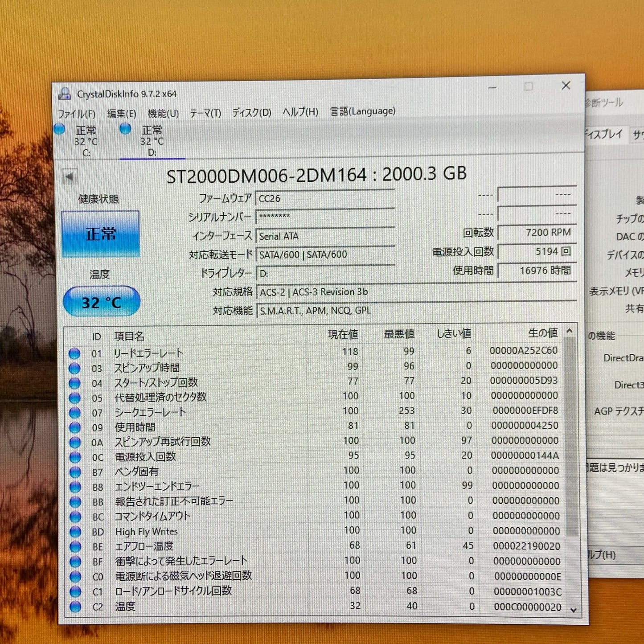The height and width of the screenshot is (644, 644).
Task: Click the 現在値 column header
Action: point(343,334)
